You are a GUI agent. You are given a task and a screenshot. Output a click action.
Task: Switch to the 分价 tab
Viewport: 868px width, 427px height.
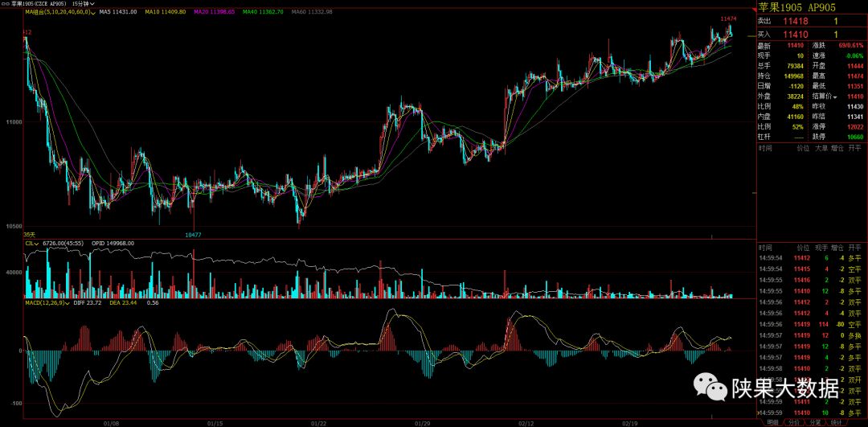[x=793, y=422]
